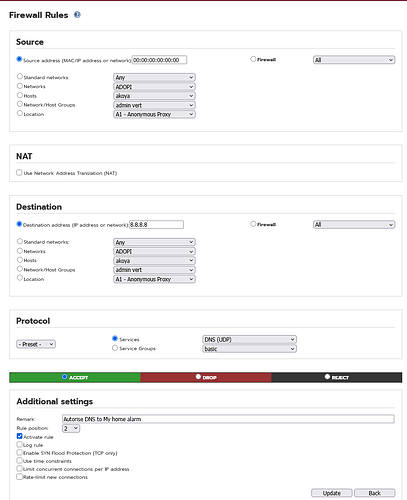Click the Back button
The image size is (407, 500).
375,493
